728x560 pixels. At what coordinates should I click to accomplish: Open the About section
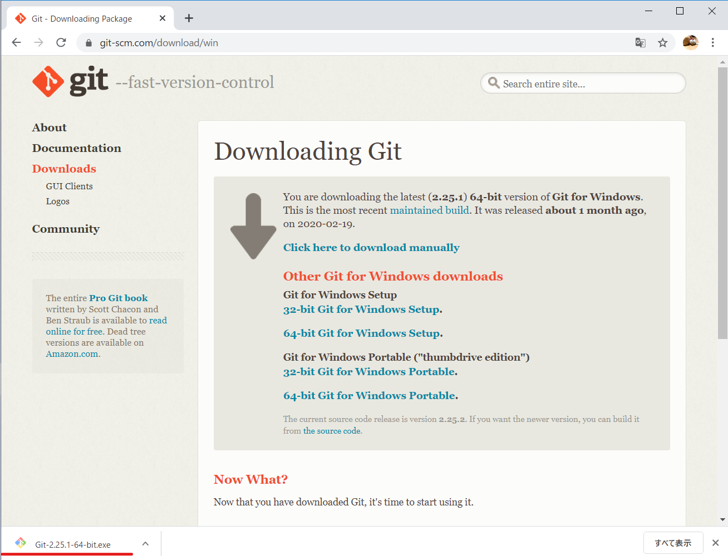point(50,127)
